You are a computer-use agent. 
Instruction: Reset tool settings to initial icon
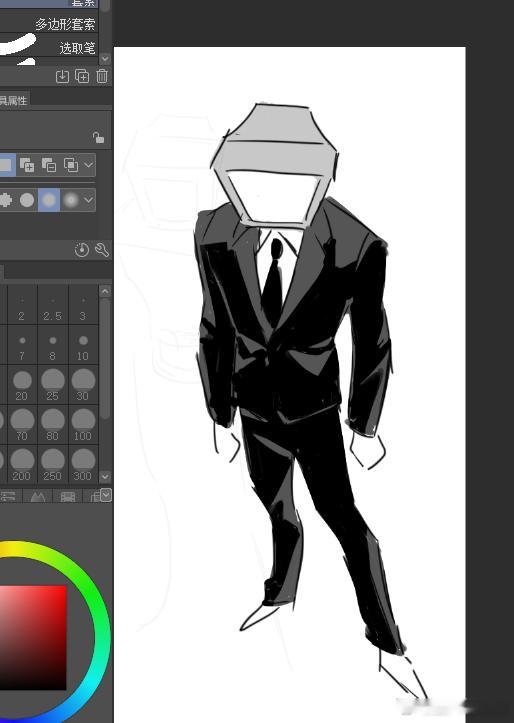pos(82,250)
